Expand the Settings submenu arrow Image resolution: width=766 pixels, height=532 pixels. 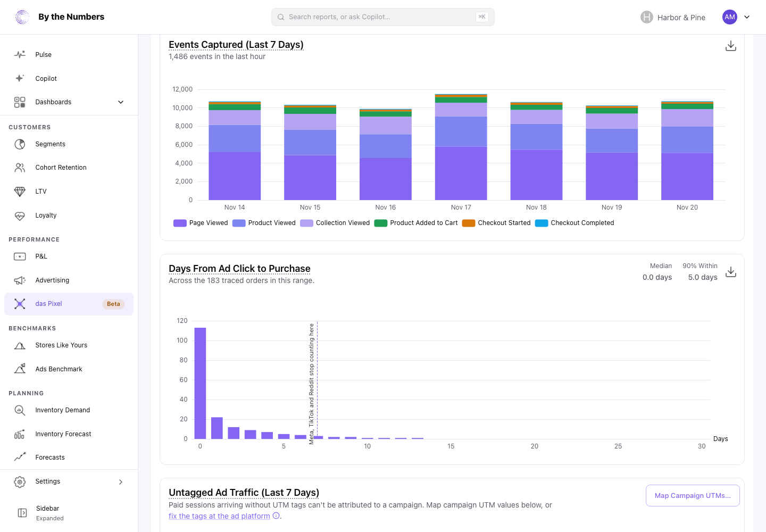pyautogui.click(x=121, y=482)
